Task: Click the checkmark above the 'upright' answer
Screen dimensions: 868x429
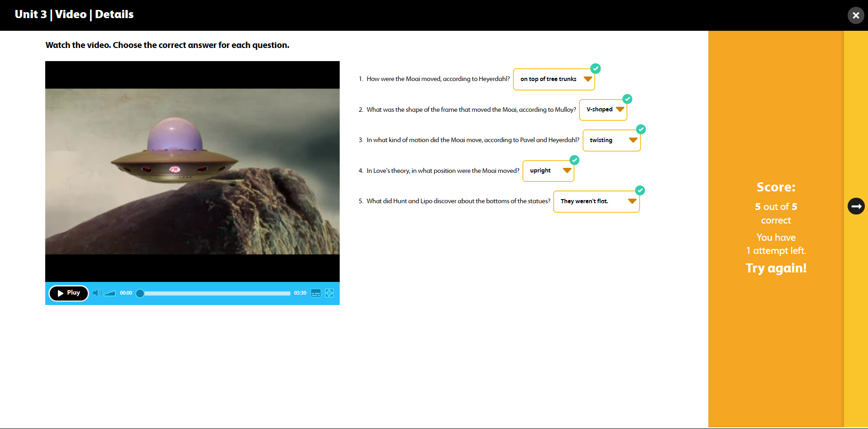Action: [574, 160]
